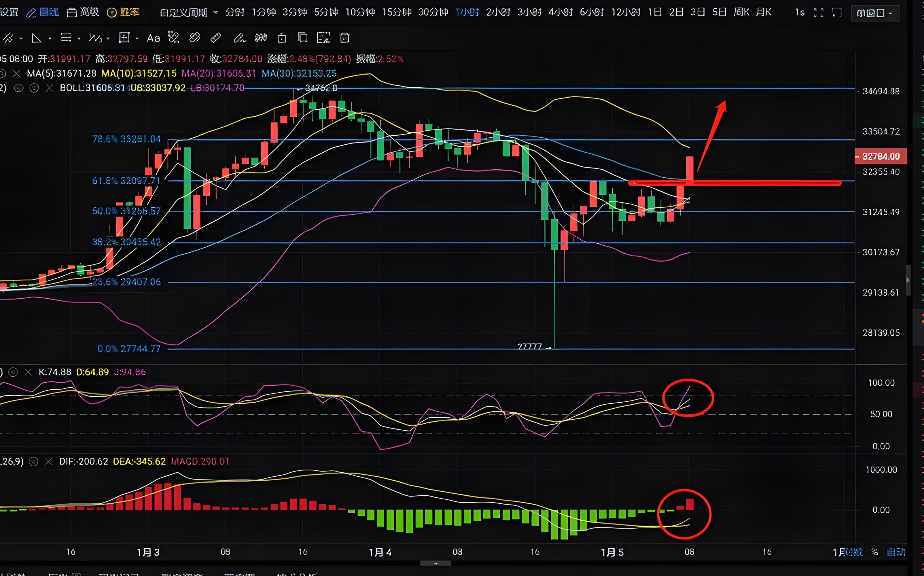Toggle the lock drawings padlock
The width and height of the screenshot is (924, 576).
pyautogui.click(x=282, y=38)
